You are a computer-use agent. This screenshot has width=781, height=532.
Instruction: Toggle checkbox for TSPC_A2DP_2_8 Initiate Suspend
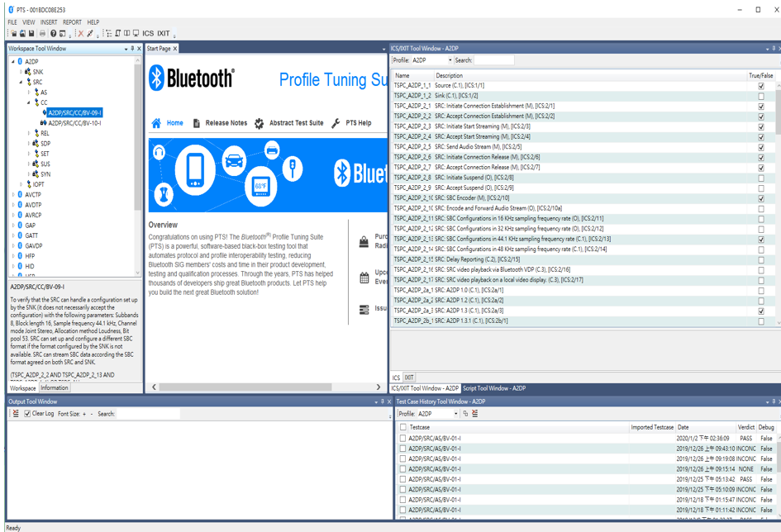(x=761, y=178)
